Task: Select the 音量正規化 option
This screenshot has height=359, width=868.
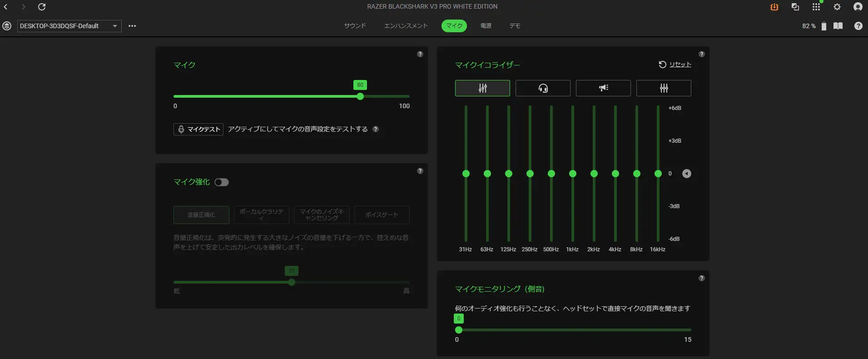Action: [201, 215]
